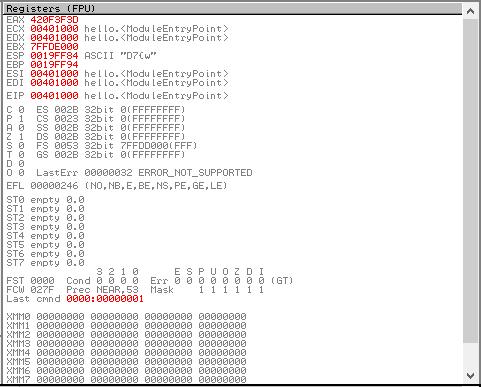Select Last cmnd address 0000:00000001
Viewport: 481px width, 387px height.
coord(105,299)
